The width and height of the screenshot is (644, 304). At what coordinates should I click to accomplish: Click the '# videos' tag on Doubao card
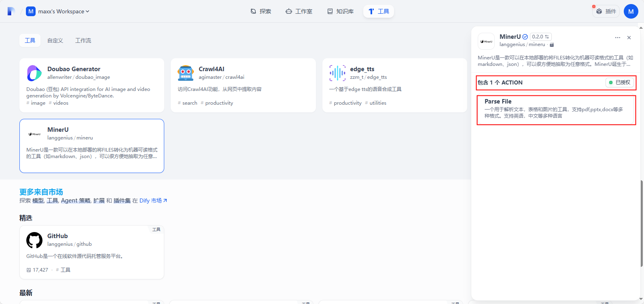(x=59, y=103)
